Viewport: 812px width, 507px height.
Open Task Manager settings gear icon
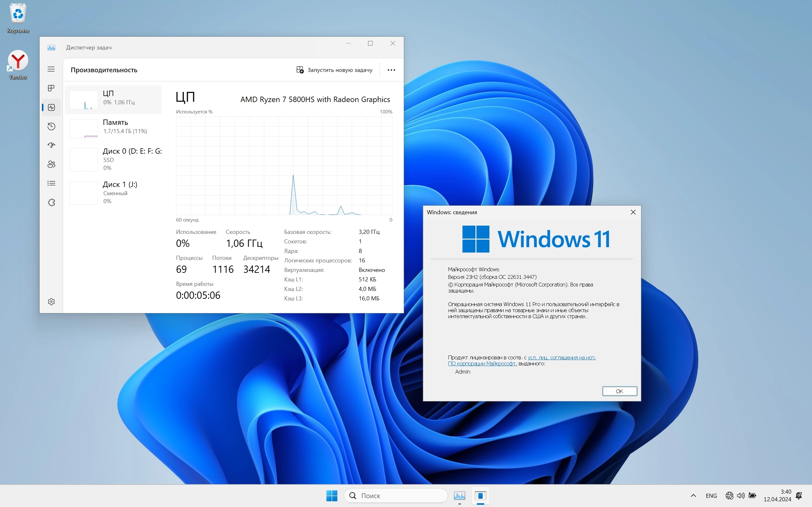[x=51, y=302]
